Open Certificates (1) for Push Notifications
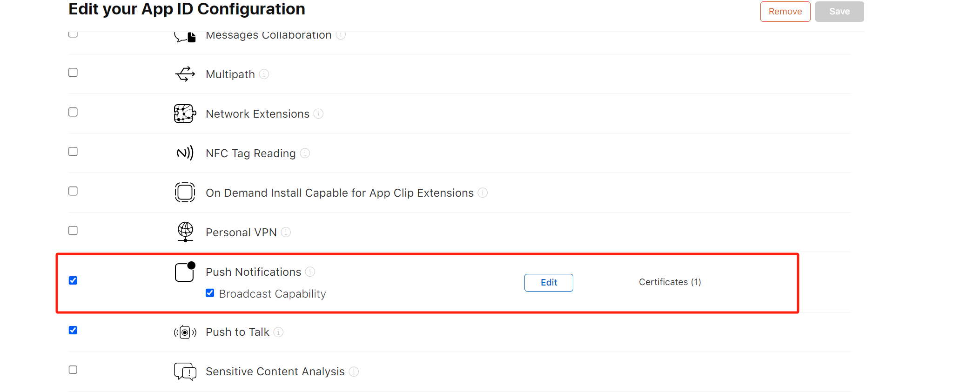Screen dimensions: 980x392 coord(670,282)
